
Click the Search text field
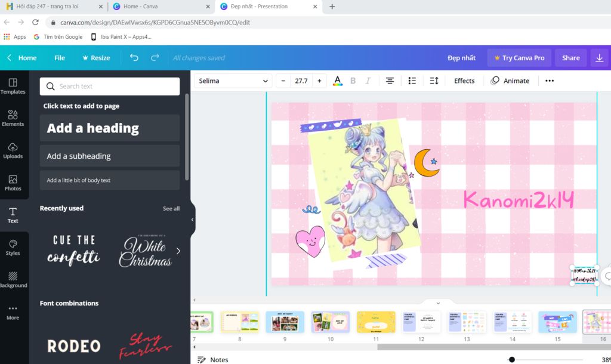coord(110,86)
